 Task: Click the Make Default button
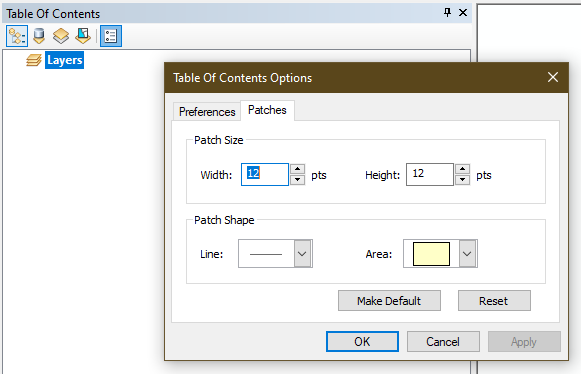click(389, 301)
